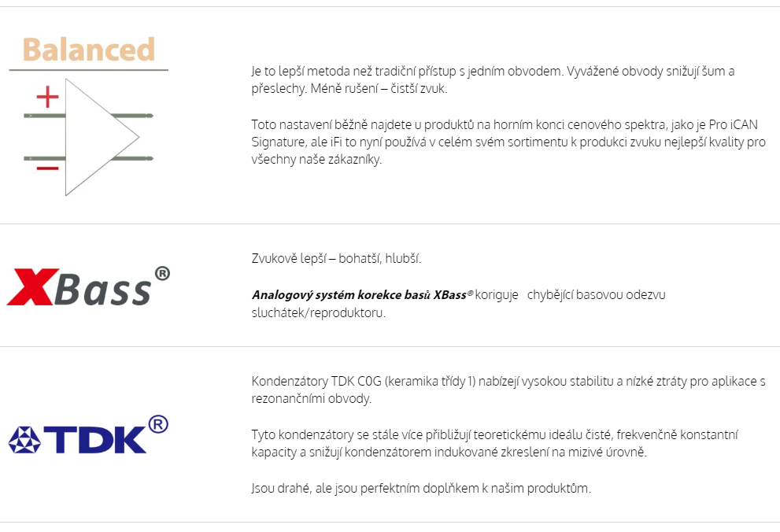780x532 pixels.
Task: Click the registered mark beside the TDK logo
Action: point(158,424)
